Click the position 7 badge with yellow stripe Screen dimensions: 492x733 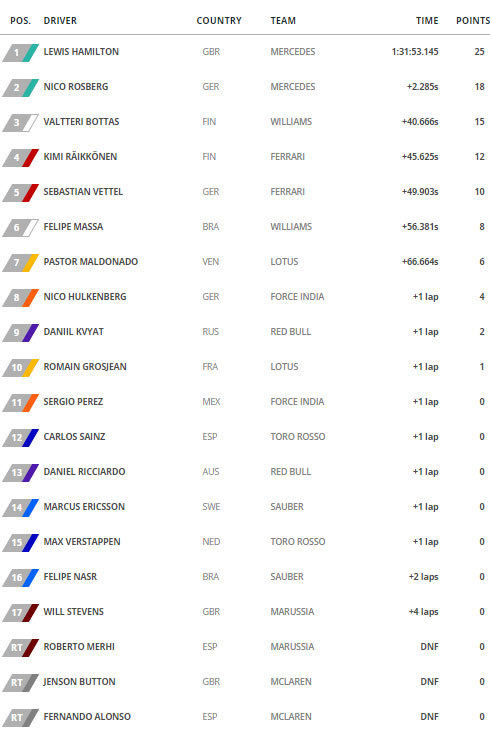pyautogui.click(x=21, y=262)
